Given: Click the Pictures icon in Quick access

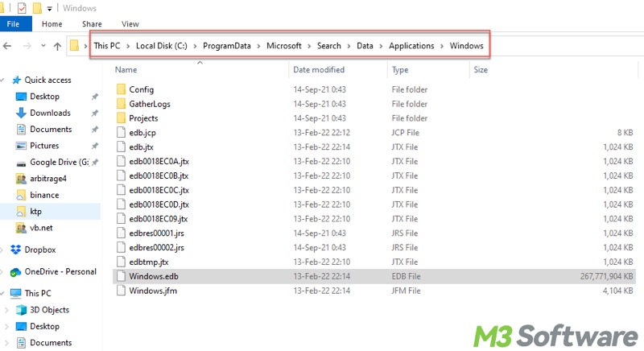Looking at the screenshot, I should (21, 146).
